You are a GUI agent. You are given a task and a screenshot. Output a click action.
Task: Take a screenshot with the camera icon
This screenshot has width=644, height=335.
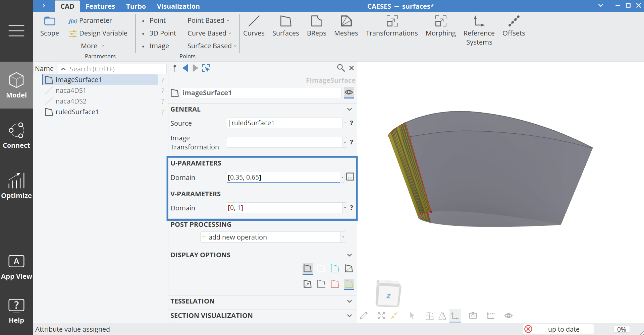coord(473,315)
